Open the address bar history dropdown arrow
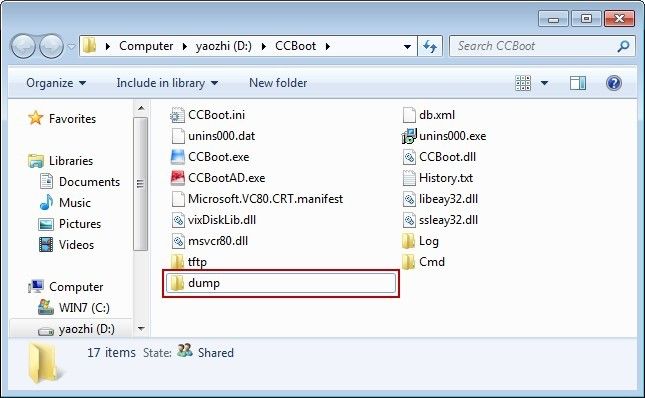The height and width of the screenshot is (398, 645). 407,46
